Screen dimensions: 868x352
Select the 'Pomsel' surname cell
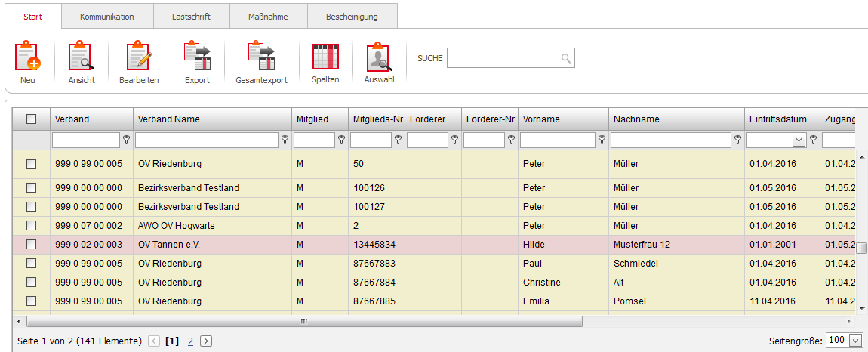[676, 301]
